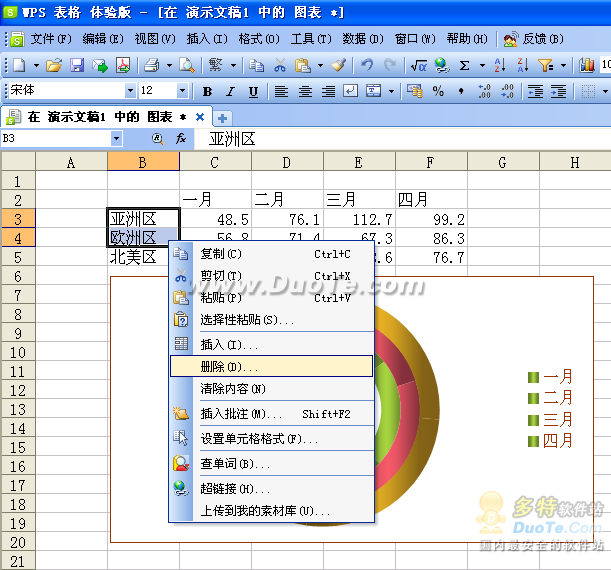Toggle Bold formatting
This screenshot has width=611, height=570.
207,91
